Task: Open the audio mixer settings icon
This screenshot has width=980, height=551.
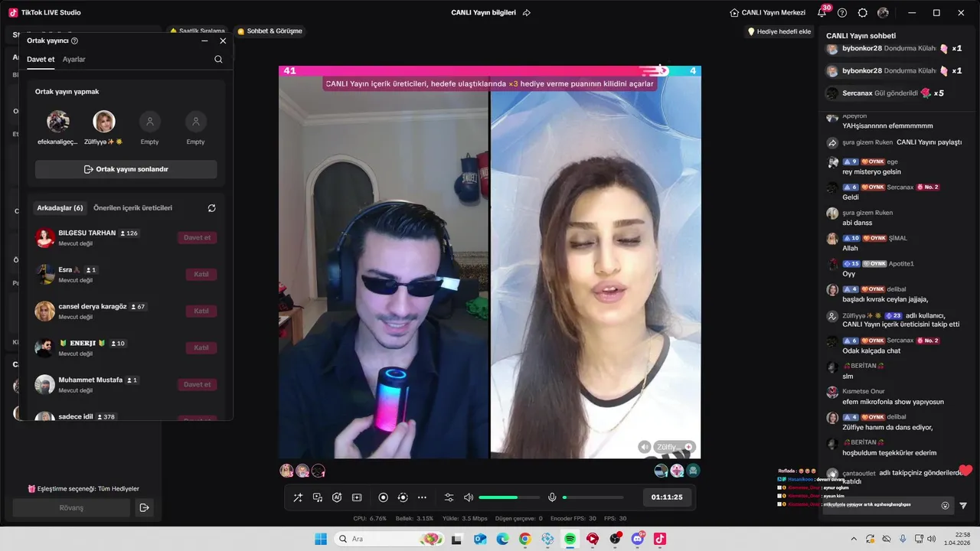Action: (x=449, y=497)
